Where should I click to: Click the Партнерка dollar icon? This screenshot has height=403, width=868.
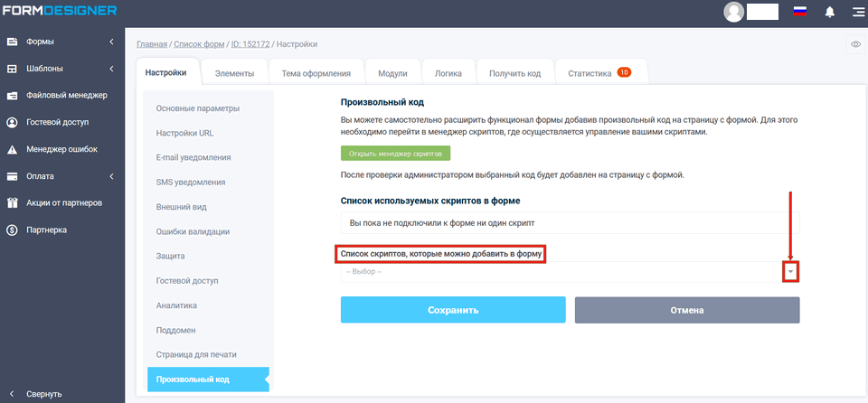click(x=12, y=230)
